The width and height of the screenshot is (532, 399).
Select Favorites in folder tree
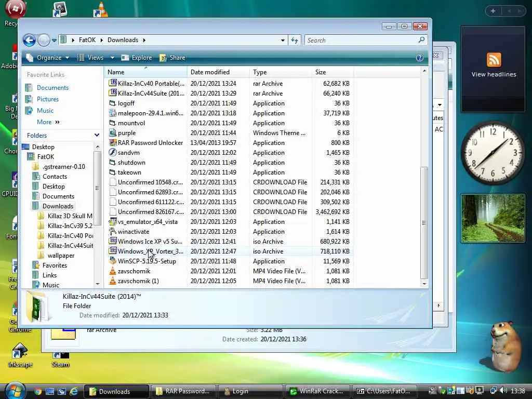click(x=55, y=265)
